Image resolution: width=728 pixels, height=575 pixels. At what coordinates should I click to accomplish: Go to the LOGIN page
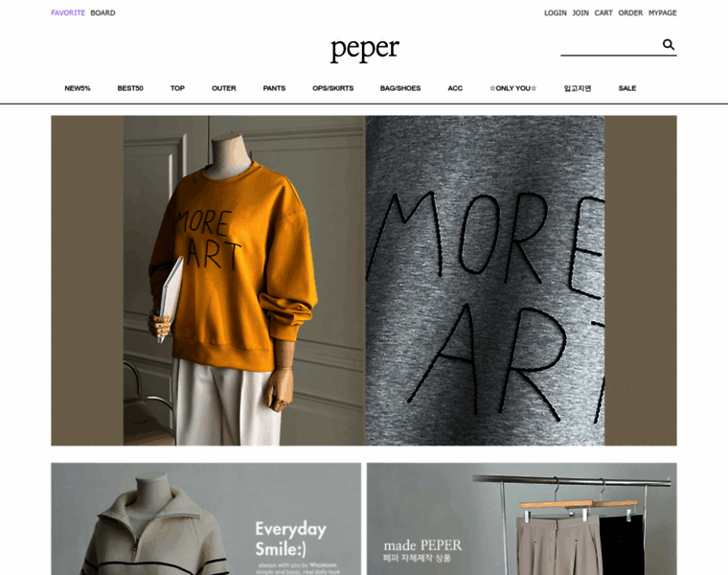(556, 13)
